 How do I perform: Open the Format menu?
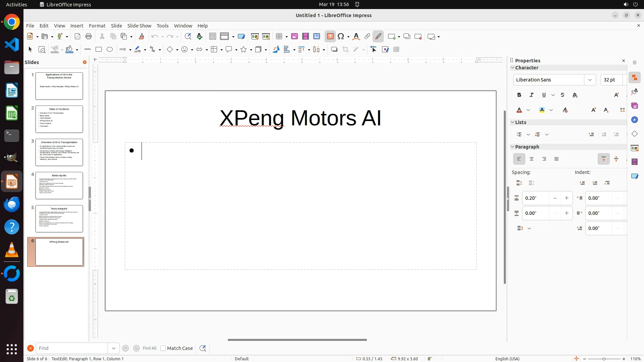point(97,26)
